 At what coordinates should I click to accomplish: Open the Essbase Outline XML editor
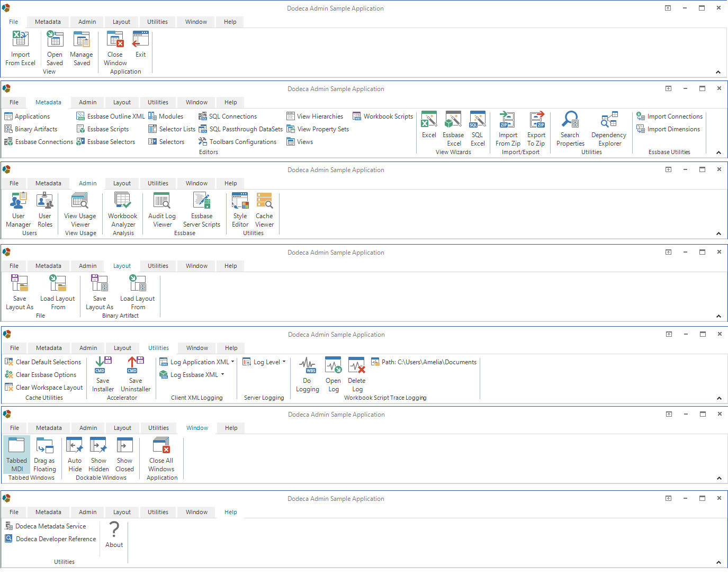tap(111, 116)
